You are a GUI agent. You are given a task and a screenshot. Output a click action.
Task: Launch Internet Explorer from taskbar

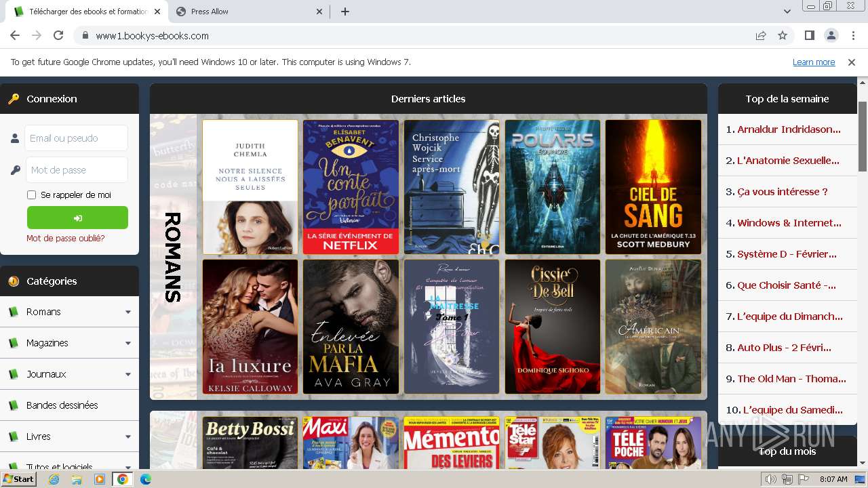[x=54, y=479]
